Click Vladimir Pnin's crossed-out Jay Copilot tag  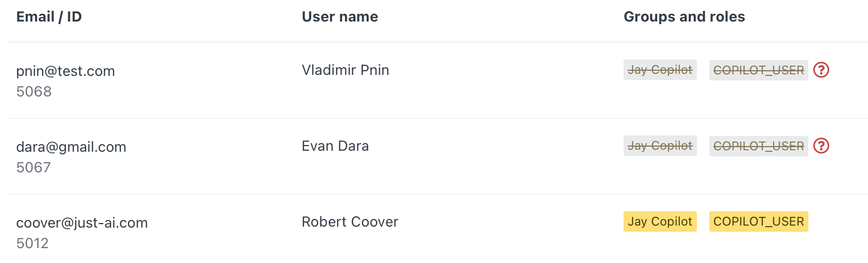(659, 70)
